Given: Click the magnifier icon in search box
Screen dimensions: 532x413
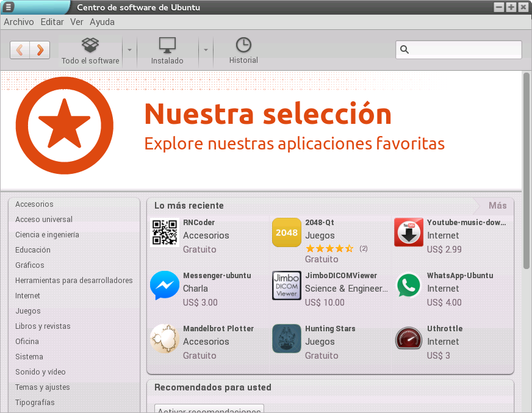Looking at the screenshot, I should pyautogui.click(x=404, y=49).
